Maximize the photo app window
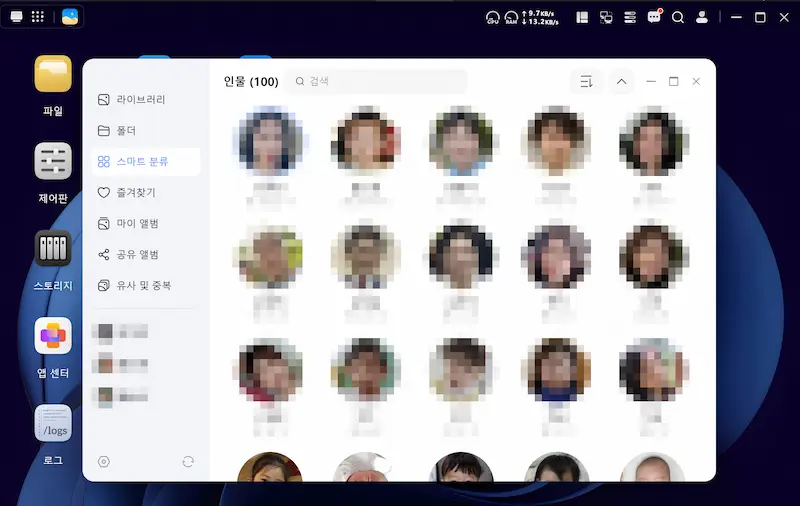The width and height of the screenshot is (800, 506). 673,82
